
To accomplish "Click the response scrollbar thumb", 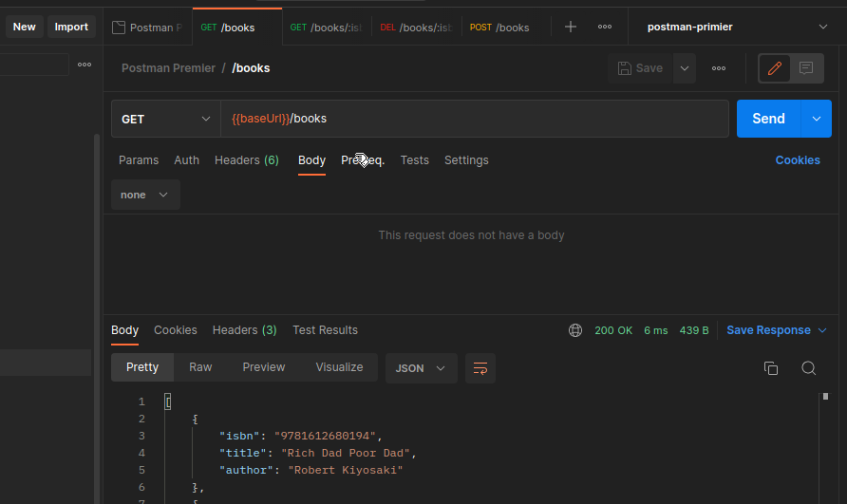I will tap(825, 397).
